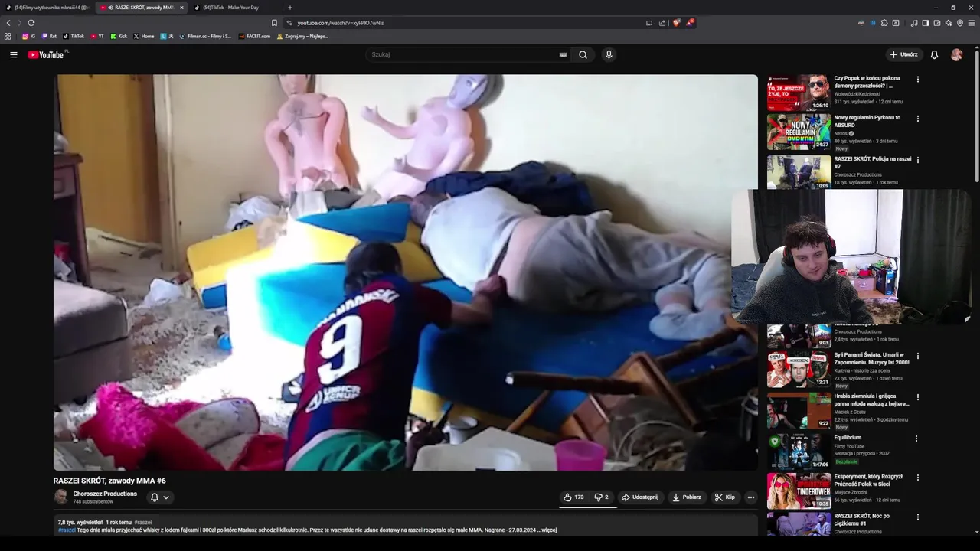Open the YouTube hamburger guide menu
The width and height of the screenshot is (980, 551).
pyautogui.click(x=13, y=54)
